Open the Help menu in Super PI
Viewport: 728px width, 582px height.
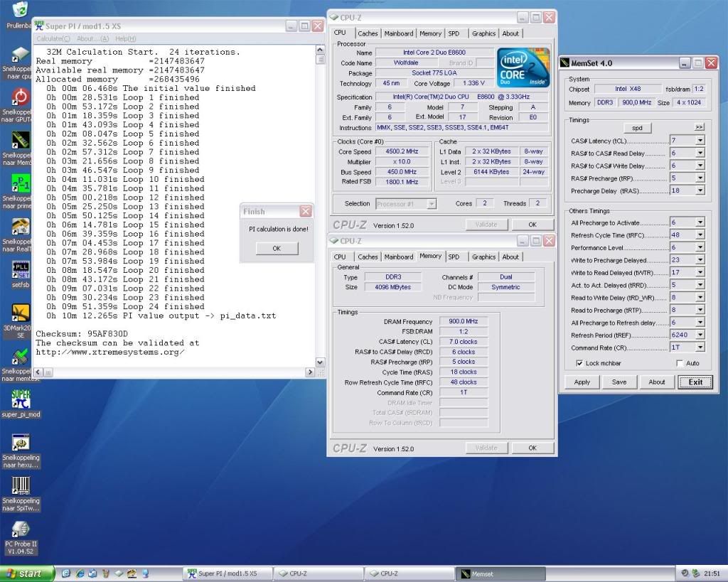pos(125,38)
